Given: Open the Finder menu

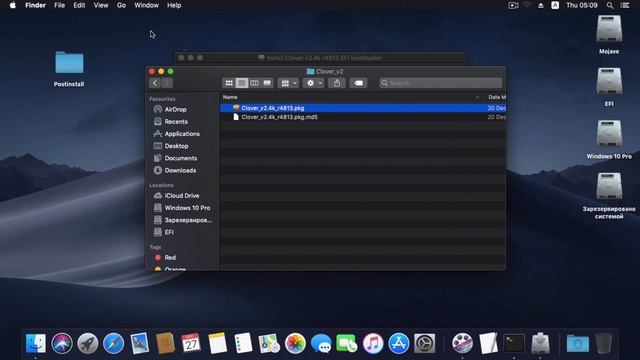Looking at the screenshot, I should pyautogui.click(x=36, y=5).
